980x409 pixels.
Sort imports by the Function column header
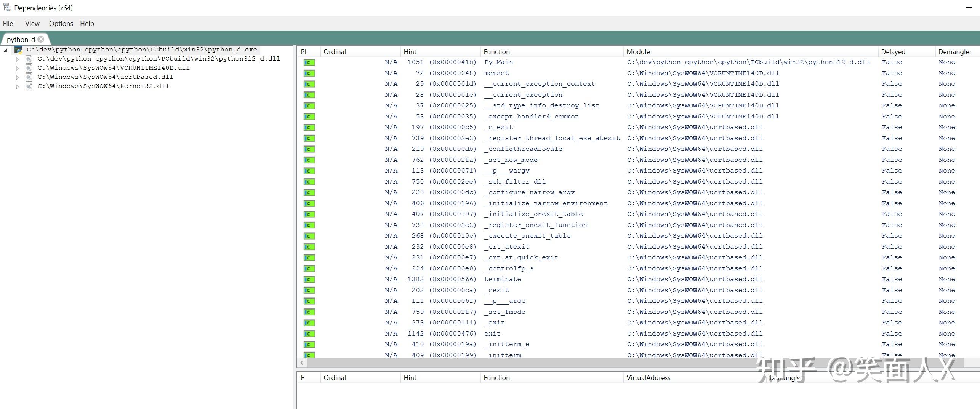pyautogui.click(x=496, y=52)
